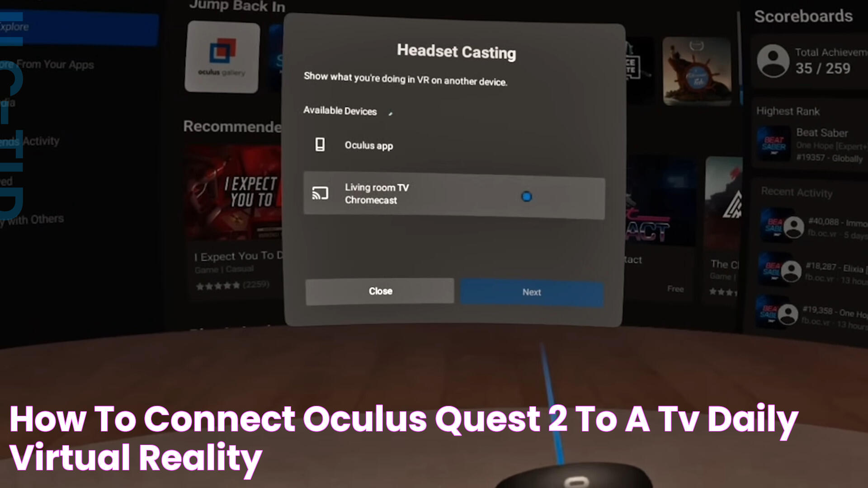Expand Available Devices dropdown arrow
The height and width of the screenshot is (488, 868).
point(391,112)
